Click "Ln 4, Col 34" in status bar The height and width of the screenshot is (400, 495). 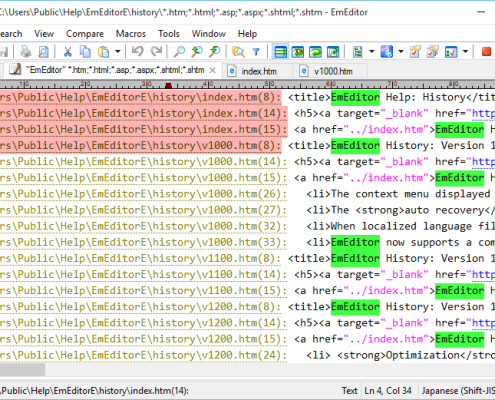(x=388, y=390)
